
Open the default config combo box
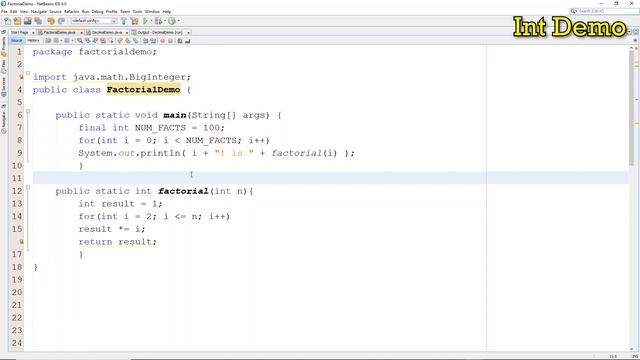[x=94, y=21]
